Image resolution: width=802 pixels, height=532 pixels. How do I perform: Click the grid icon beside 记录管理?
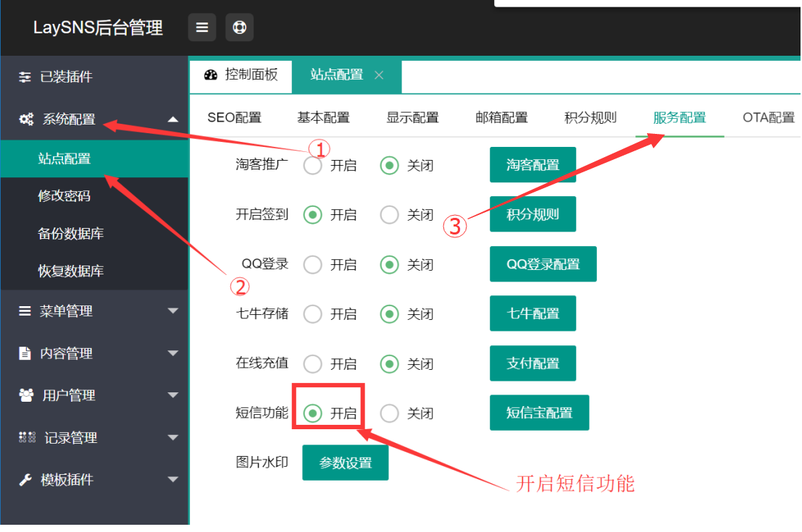tap(27, 438)
